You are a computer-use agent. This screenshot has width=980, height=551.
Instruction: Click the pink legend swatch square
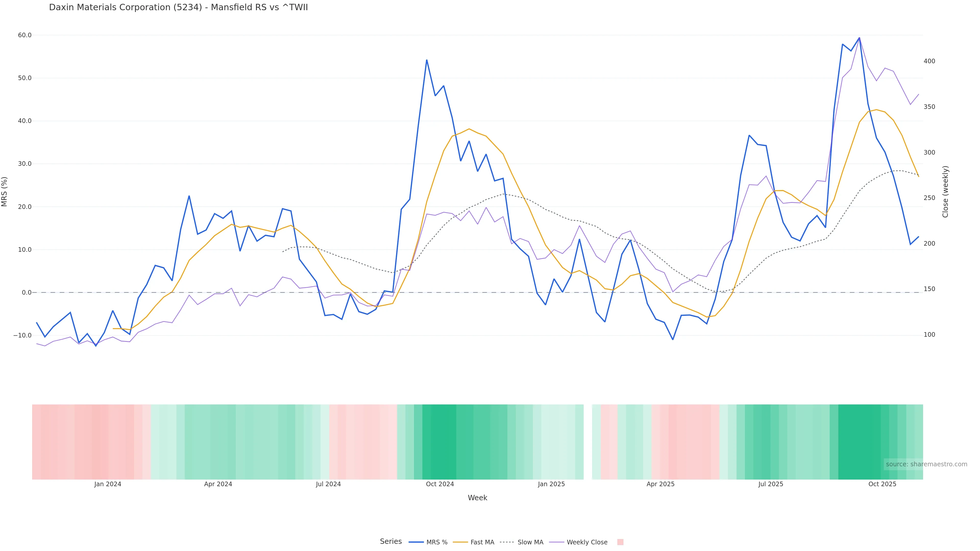(620, 542)
